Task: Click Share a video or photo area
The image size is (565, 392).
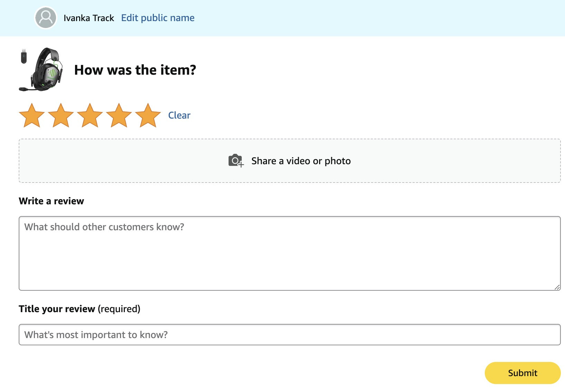Action: pos(290,161)
